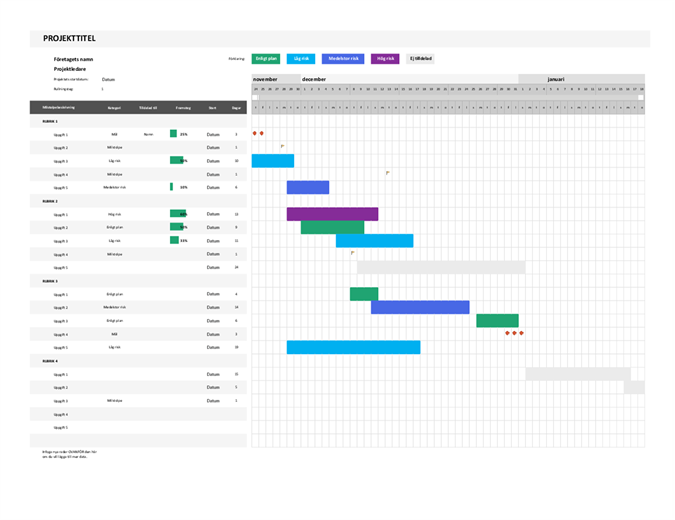Click the right end of timeline scrollbar
Image resolution: width=675 pixels, height=520 pixels.
[x=641, y=97]
